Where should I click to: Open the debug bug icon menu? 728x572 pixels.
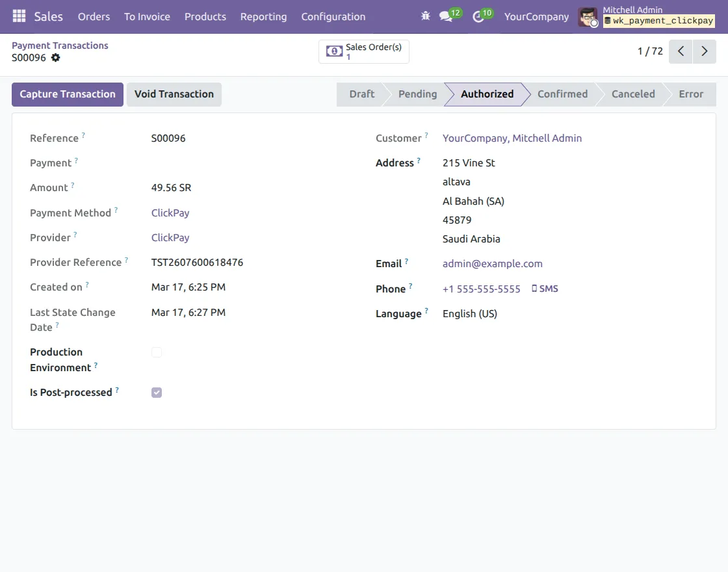pyautogui.click(x=425, y=16)
